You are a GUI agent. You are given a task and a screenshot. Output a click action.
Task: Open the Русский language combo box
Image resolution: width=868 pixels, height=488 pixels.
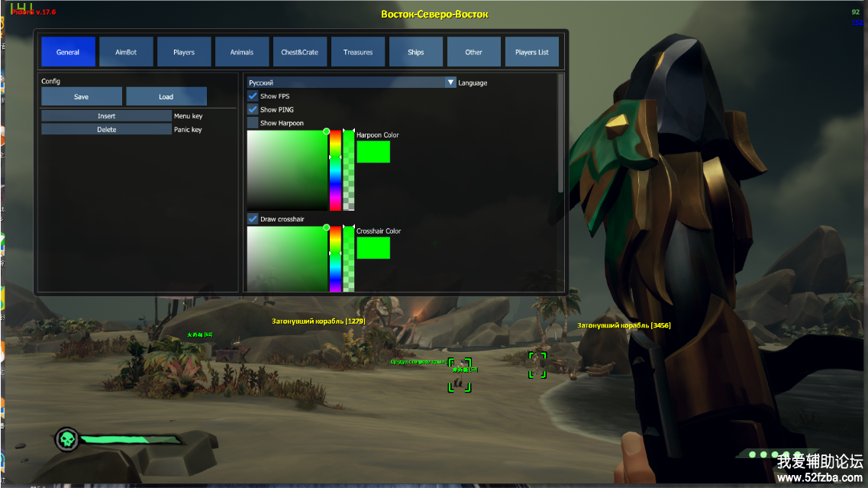[x=351, y=82]
